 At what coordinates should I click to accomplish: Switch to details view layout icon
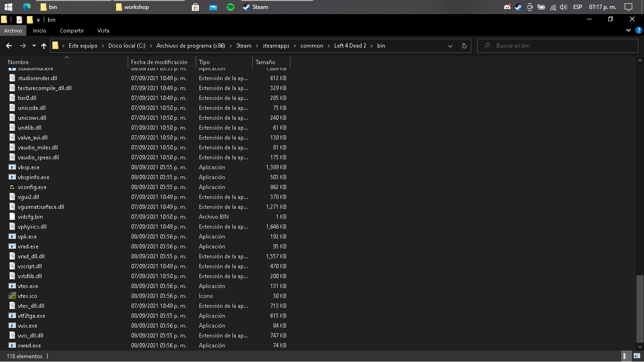[x=626, y=356]
